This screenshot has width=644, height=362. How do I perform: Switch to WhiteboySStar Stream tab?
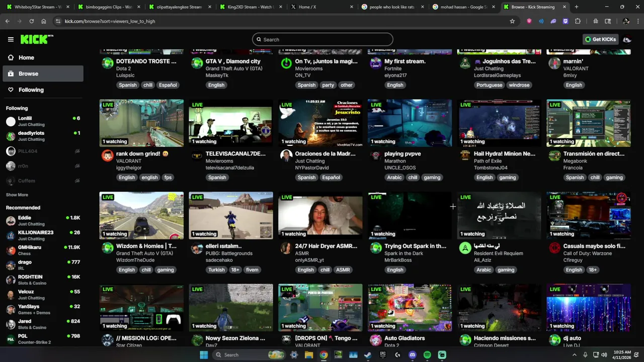[x=37, y=7]
